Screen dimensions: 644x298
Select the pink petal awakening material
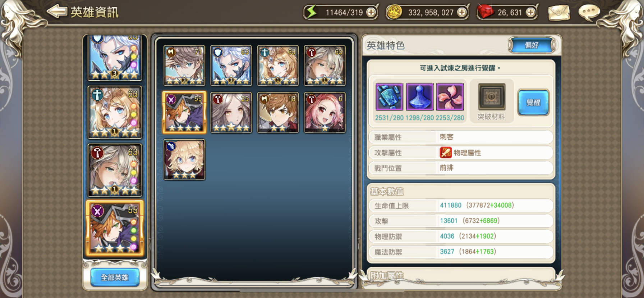[x=450, y=96]
